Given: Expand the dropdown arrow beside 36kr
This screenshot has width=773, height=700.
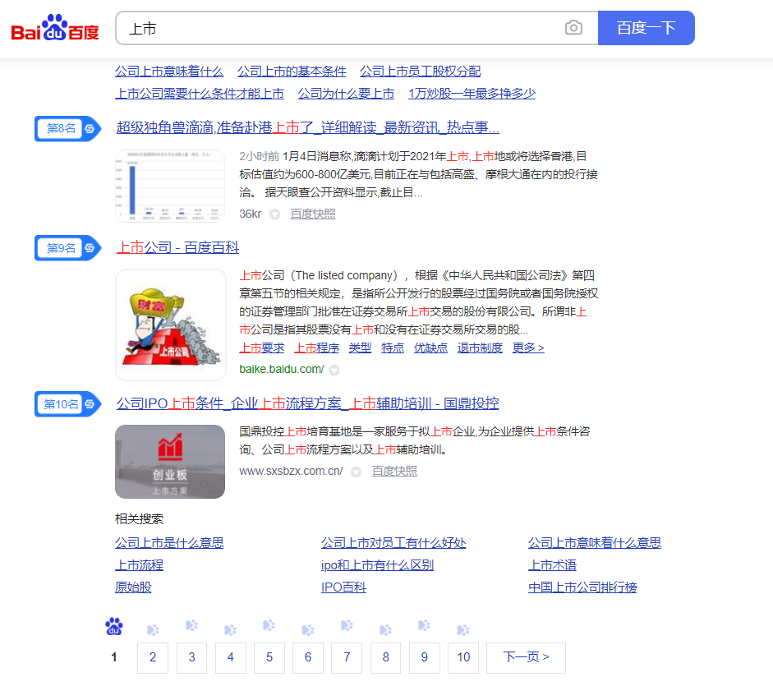Looking at the screenshot, I should (274, 214).
